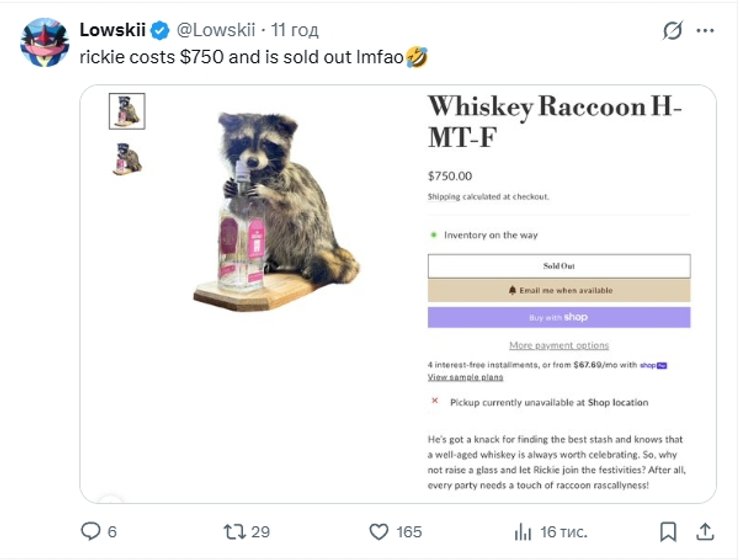Viewport: 740px width, 560px height.
Task: Open the three-dot more options menu
Action: (x=705, y=31)
